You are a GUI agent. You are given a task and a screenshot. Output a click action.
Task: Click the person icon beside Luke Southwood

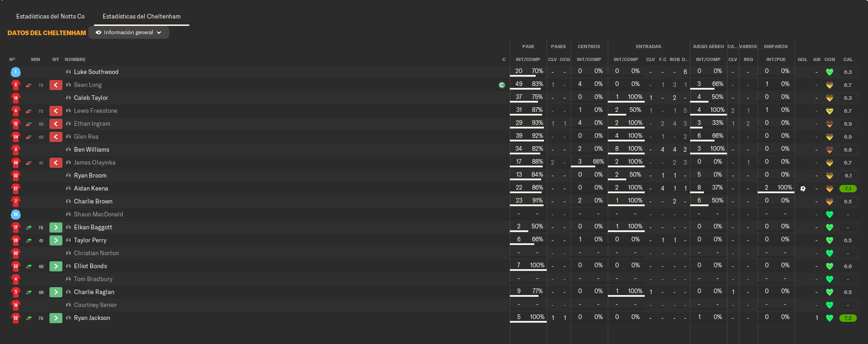68,72
